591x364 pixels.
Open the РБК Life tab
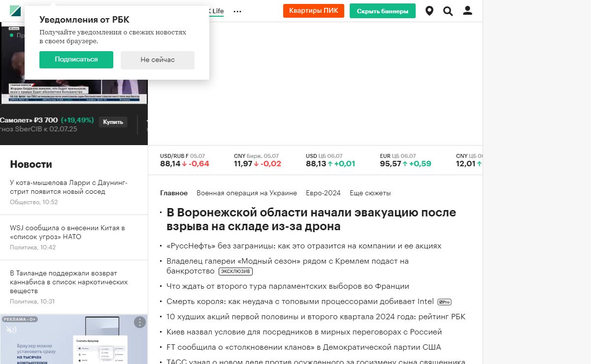pyautogui.click(x=217, y=11)
